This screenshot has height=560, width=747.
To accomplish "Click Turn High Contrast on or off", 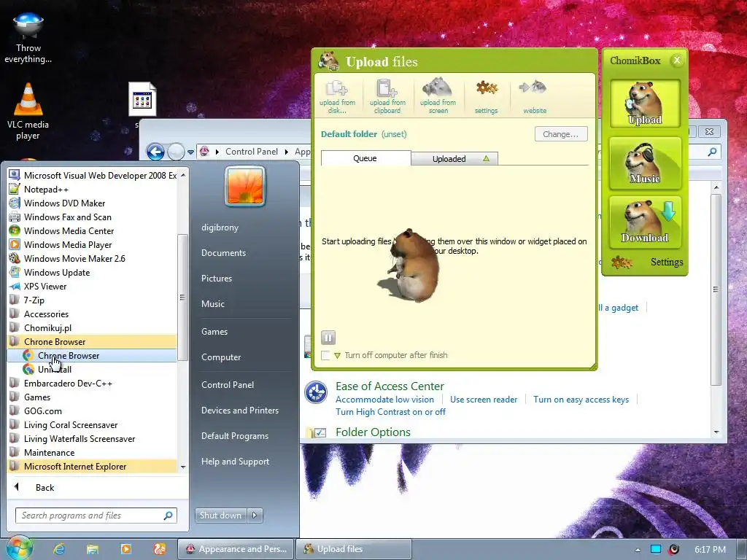I will coord(390,412).
